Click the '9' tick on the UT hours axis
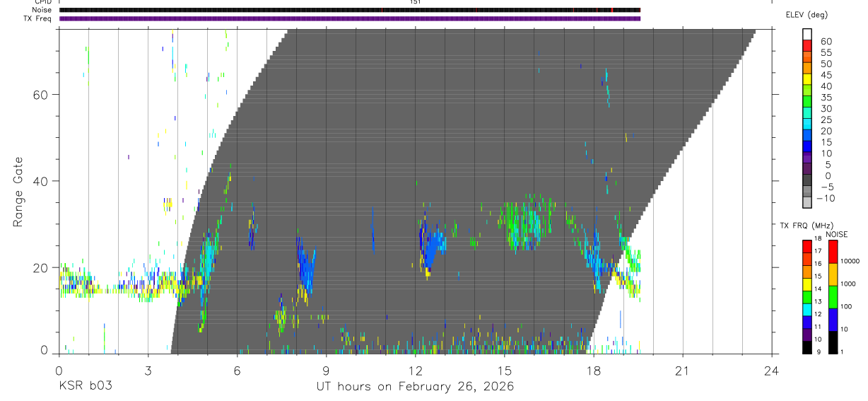868x401 pixels. (x=326, y=370)
